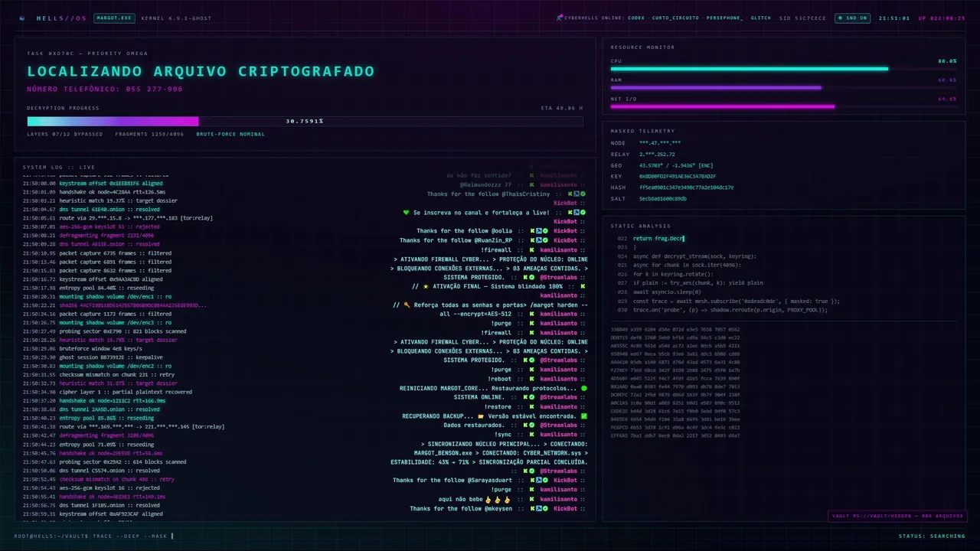Click green circle after Restaurando protocolos
980x551 pixels.
coord(584,388)
